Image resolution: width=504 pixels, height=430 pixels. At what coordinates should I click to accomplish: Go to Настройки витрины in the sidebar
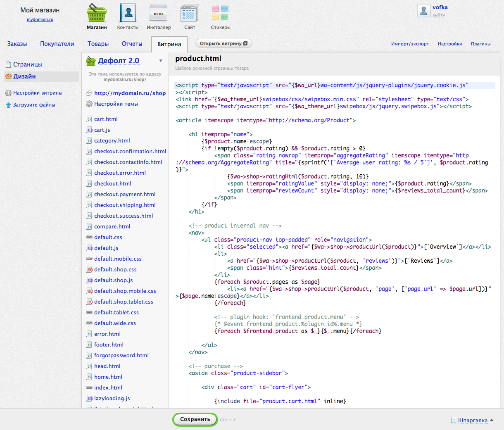click(38, 93)
